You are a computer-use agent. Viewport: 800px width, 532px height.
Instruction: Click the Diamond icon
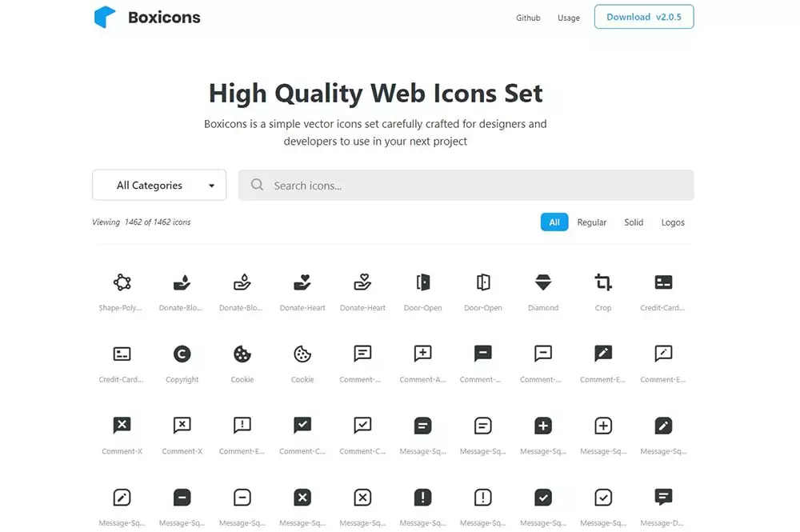pos(543,282)
